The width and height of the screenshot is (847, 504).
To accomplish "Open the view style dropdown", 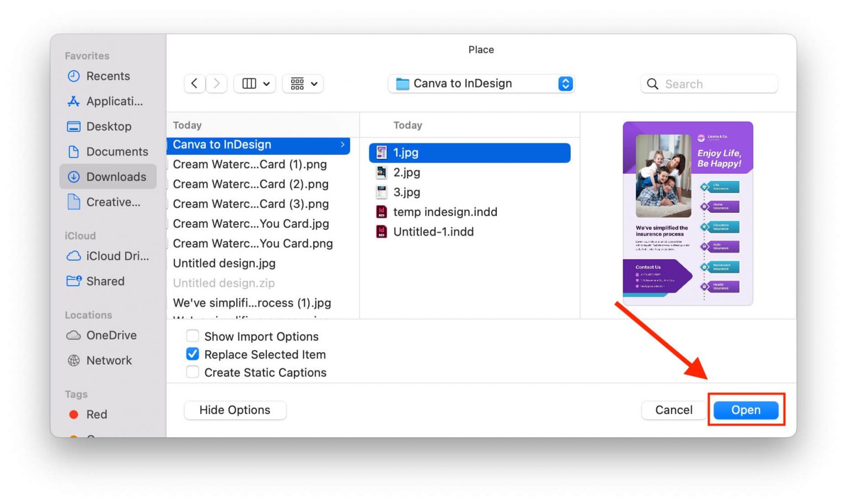I will coord(254,83).
